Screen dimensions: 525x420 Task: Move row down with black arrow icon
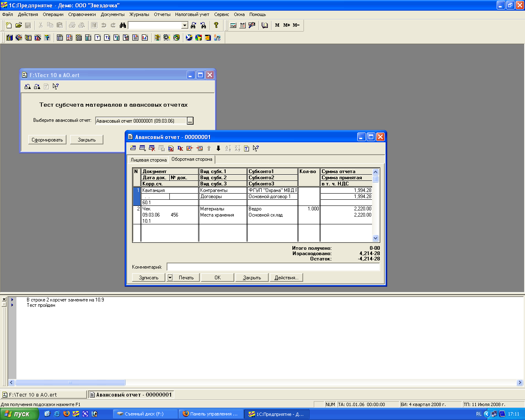(218, 148)
